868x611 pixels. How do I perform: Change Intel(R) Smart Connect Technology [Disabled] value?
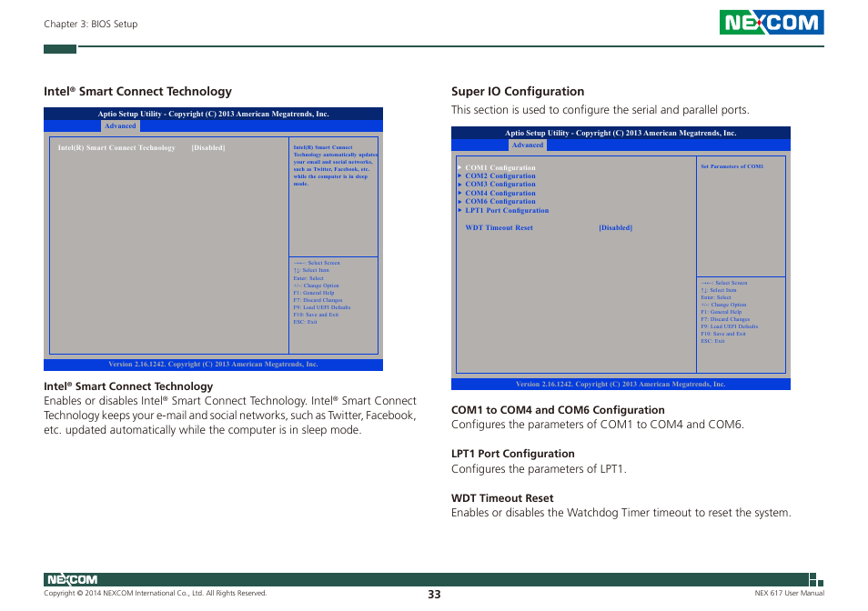pyautogui.click(x=208, y=147)
